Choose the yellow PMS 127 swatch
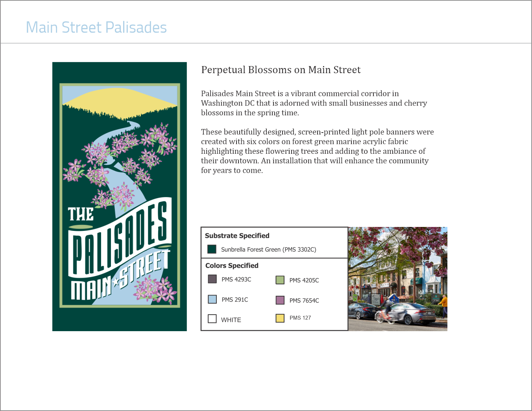Screen dimensions: 532x411 point(280,318)
